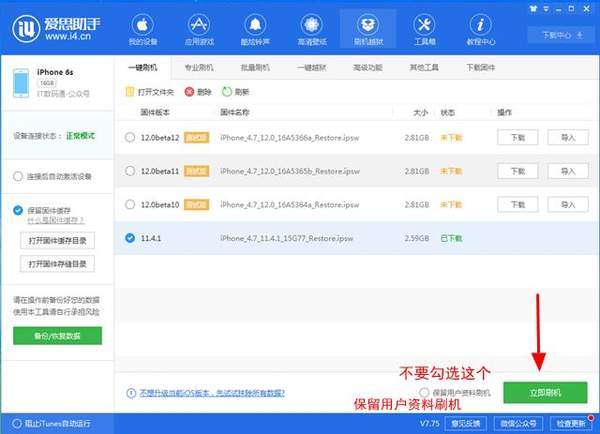Select firmware 12.0beta12 radio button
This screenshot has width=600, height=434.
(x=130, y=137)
